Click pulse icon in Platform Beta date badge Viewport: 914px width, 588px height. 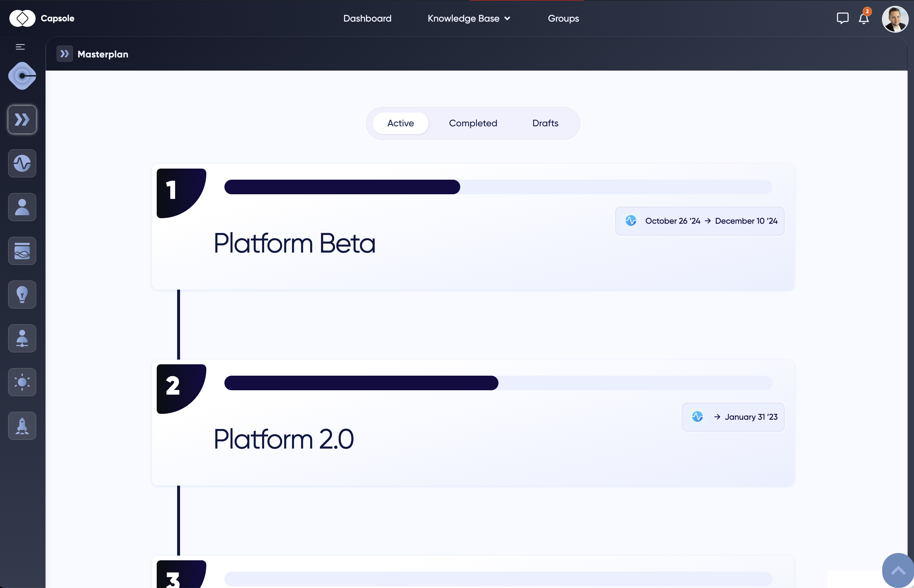[631, 221]
